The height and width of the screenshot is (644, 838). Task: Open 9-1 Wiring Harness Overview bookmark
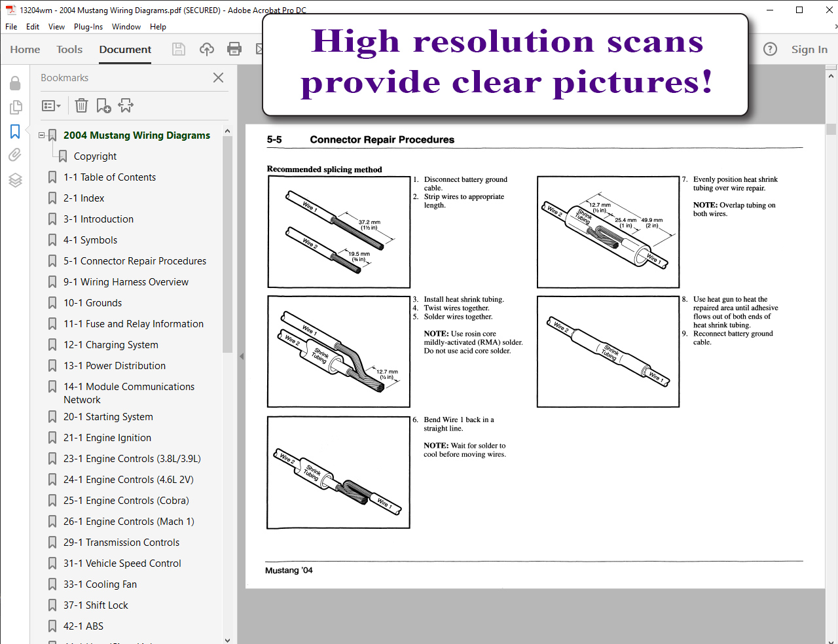tap(126, 282)
